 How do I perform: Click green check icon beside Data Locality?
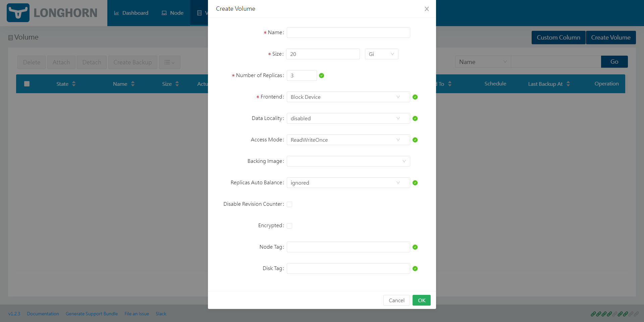(415, 119)
